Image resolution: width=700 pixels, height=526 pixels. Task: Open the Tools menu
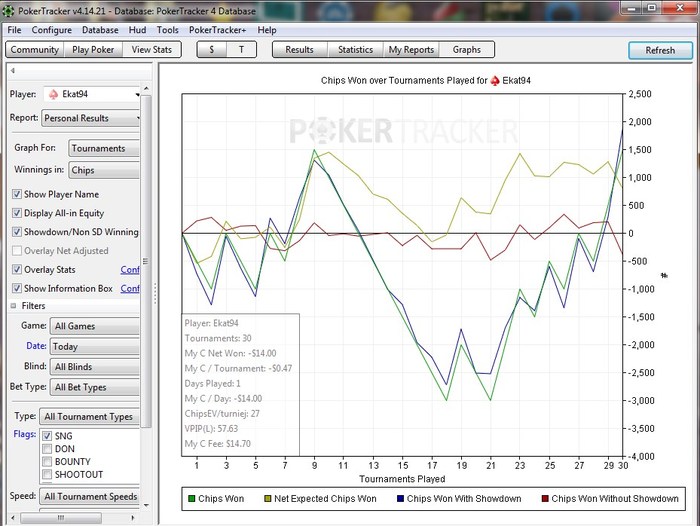(167, 30)
